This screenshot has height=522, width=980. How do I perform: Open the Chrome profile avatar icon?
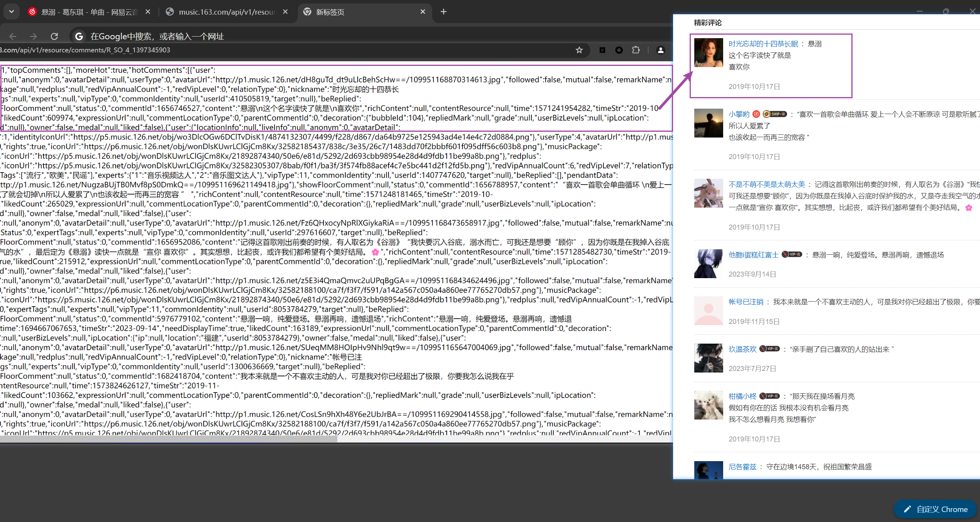click(660, 50)
